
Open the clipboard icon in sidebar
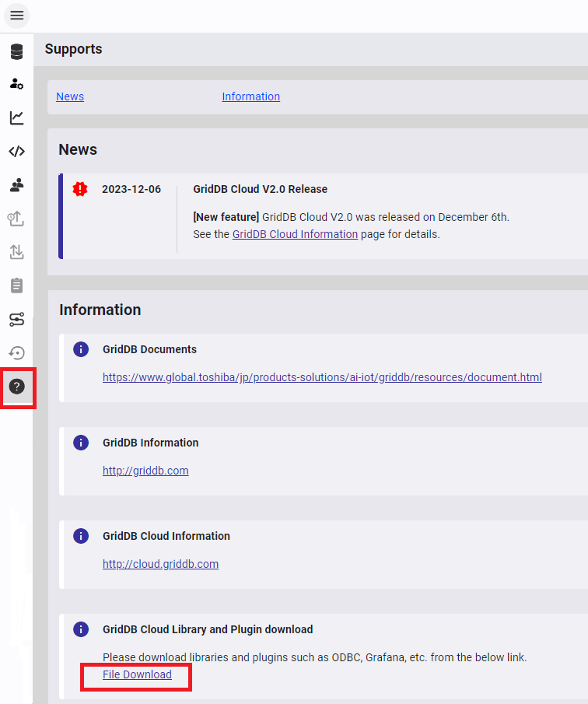[x=16, y=285]
